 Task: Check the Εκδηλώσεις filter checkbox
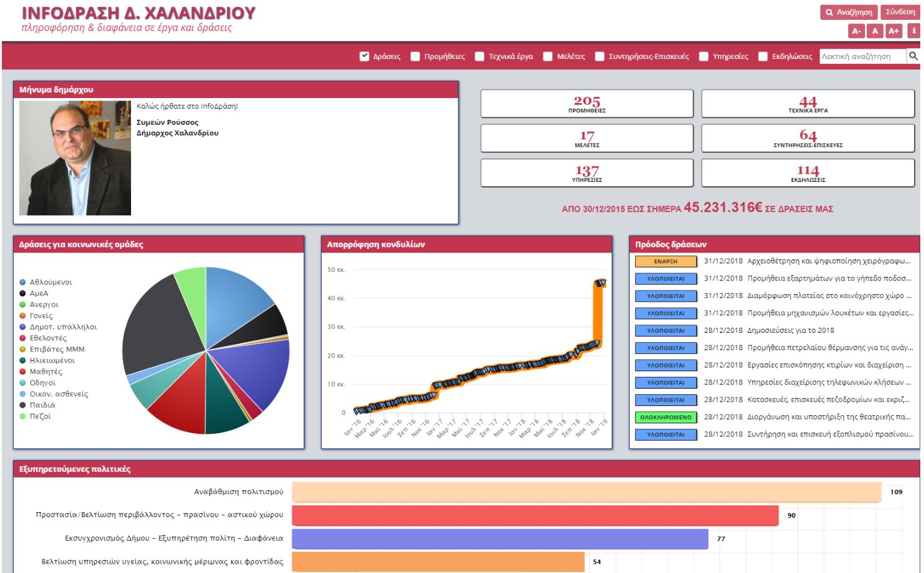pyautogui.click(x=763, y=56)
